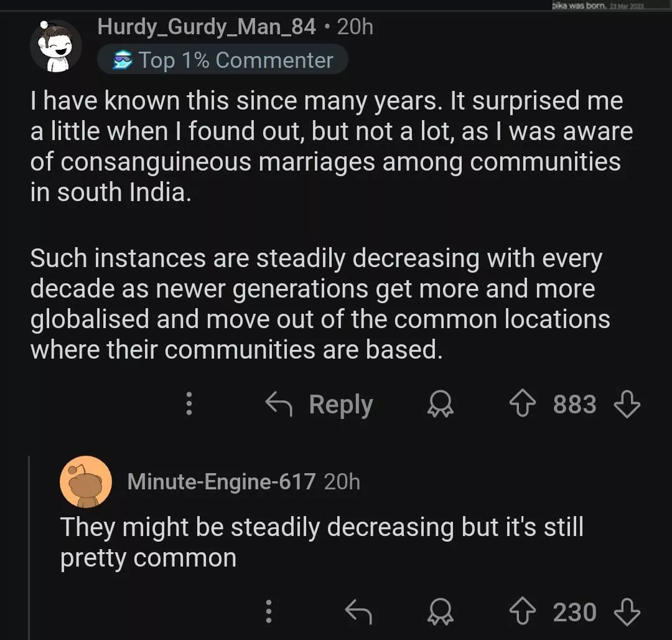Tap the 883 vote count
The image size is (672, 640).
[x=574, y=405]
